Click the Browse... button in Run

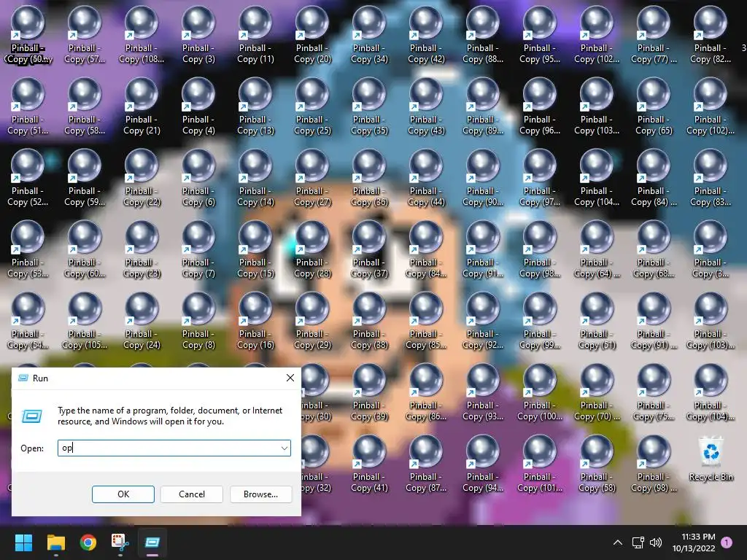(x=260, y=494)
